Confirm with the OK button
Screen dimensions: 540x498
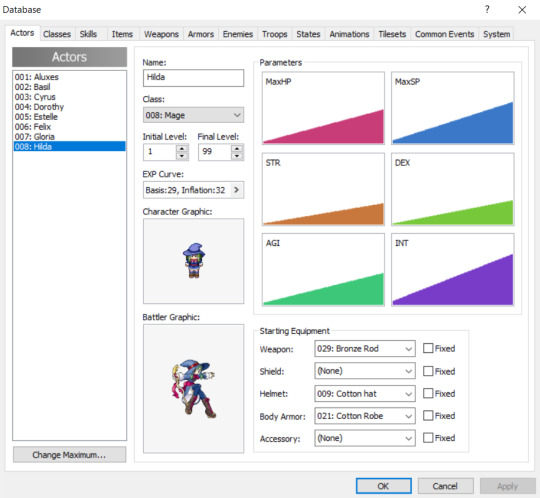point(384,486)
